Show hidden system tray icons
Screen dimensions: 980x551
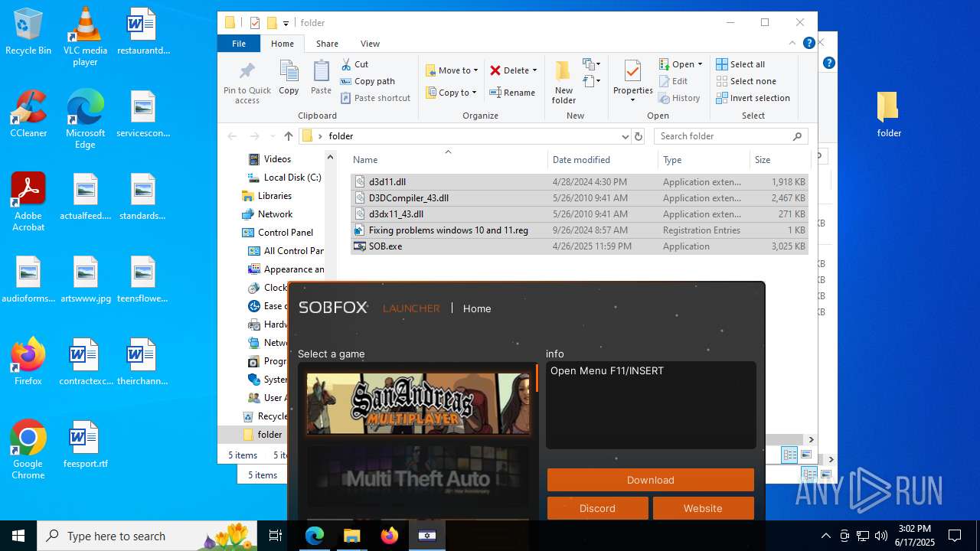[825, 536]
